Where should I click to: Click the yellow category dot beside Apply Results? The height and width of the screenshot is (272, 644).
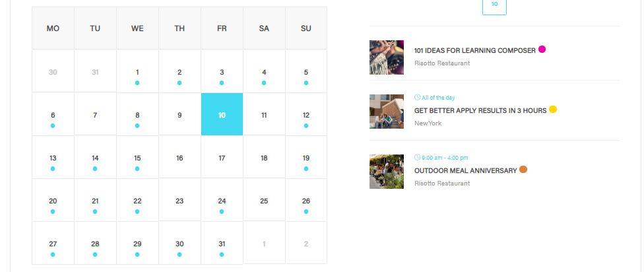pyautogui.click(x=553, y=110)
